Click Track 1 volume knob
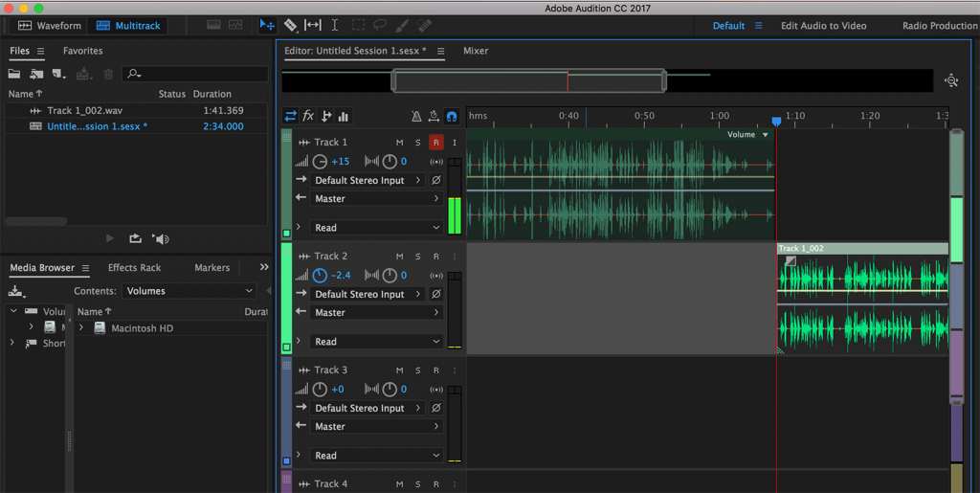980x493 pixels. click(x=321, y=162)
